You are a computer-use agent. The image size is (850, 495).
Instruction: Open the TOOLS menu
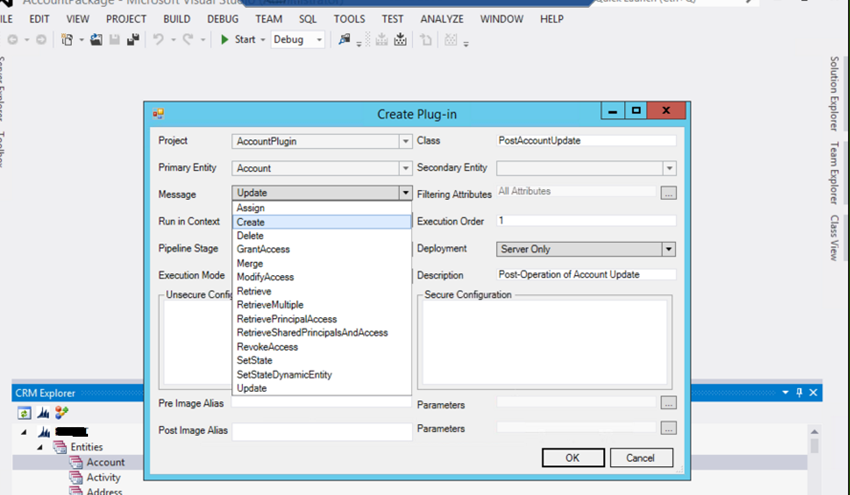pyautogui.click(x=349, y=19)
